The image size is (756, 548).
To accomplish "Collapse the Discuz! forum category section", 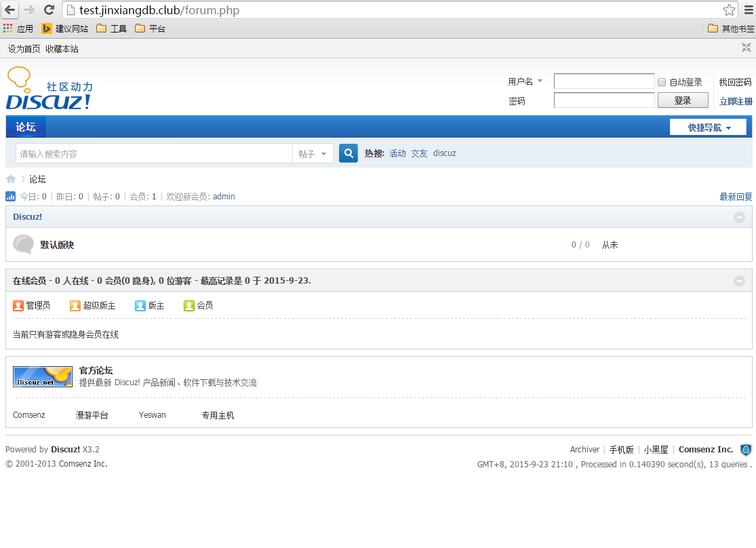I will [x=739, y=218].
